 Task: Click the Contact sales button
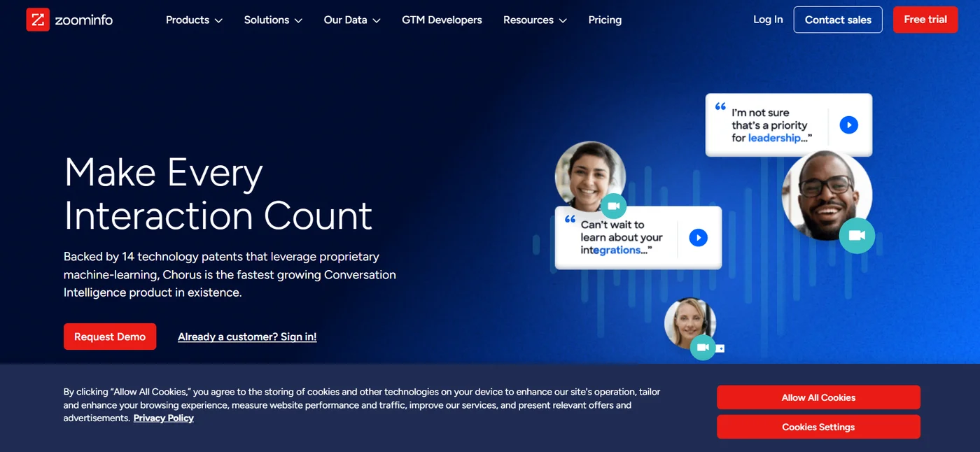838,20
